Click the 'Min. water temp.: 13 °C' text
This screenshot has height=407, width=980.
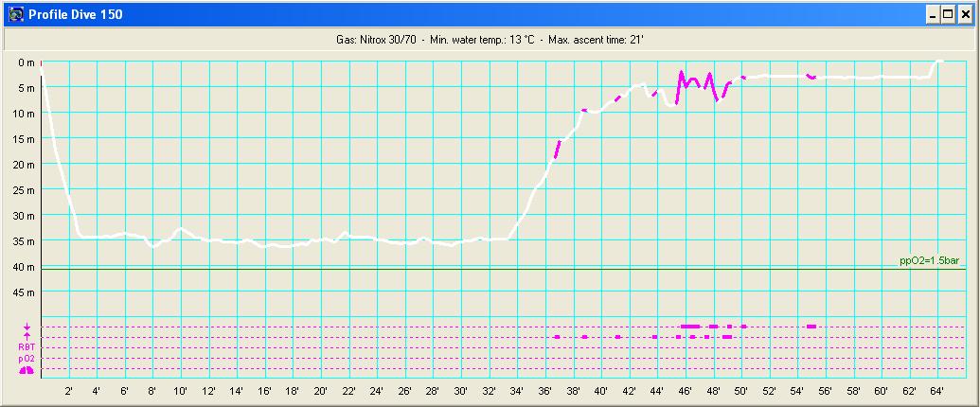pyautogui.click(x=482, y=40)
